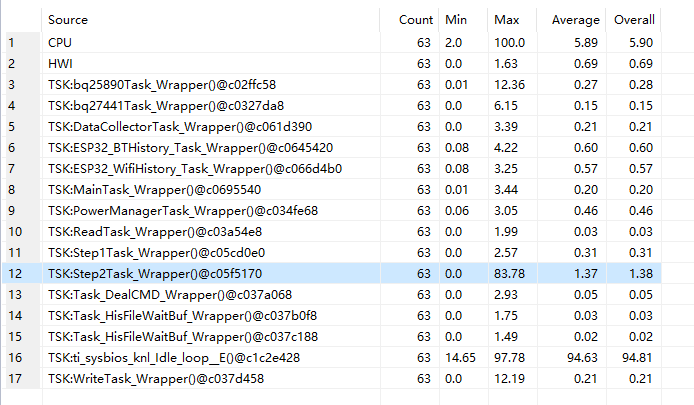Click bq27441Task Max value 6.15
The height and width of the screenshot is (405, 694).
click(506, 106)
